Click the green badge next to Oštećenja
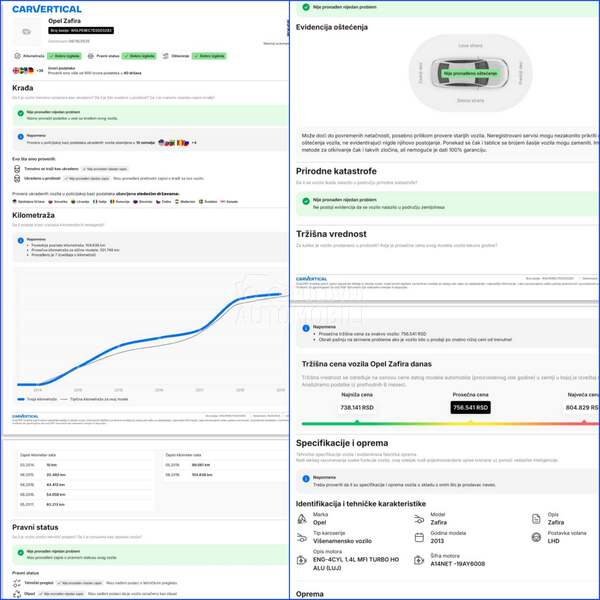The height and width of the screenshot is (600, 600). coord(209,56)
